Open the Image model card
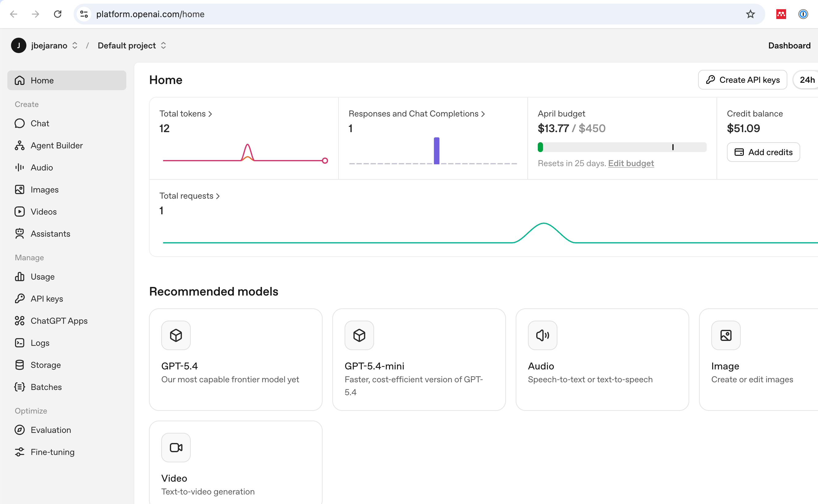818x504 pixels. coord(759,360)
